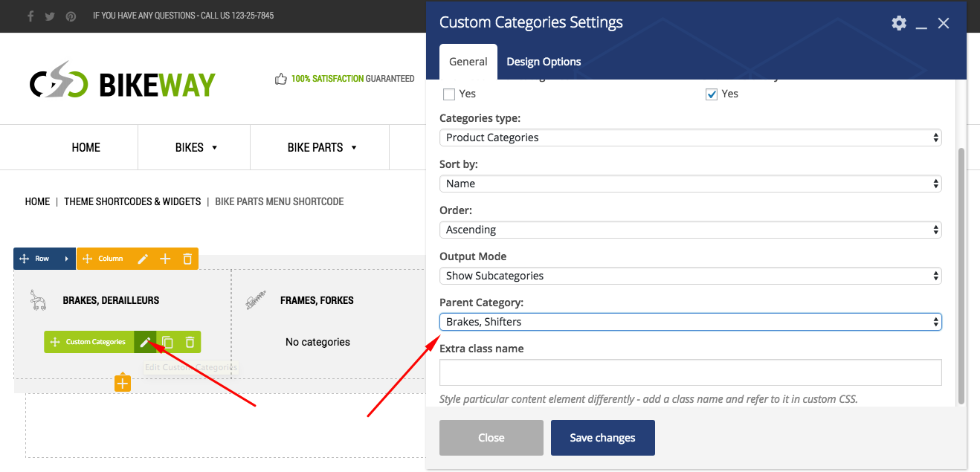Open the Pinterest social icon
Image resolution: width=980 pixels, height=472 pixels.
tap(71, 16)
